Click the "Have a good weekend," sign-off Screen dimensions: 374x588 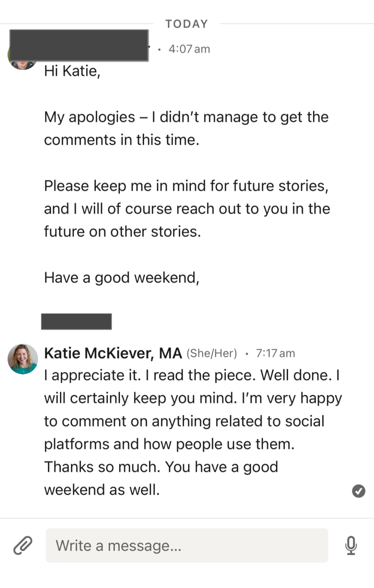point(122,277)
